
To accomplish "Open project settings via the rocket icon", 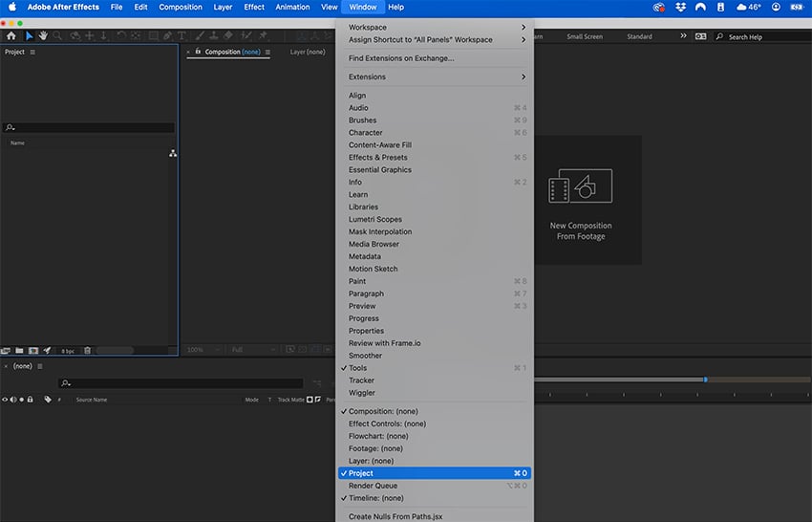I will coord(47,351).
